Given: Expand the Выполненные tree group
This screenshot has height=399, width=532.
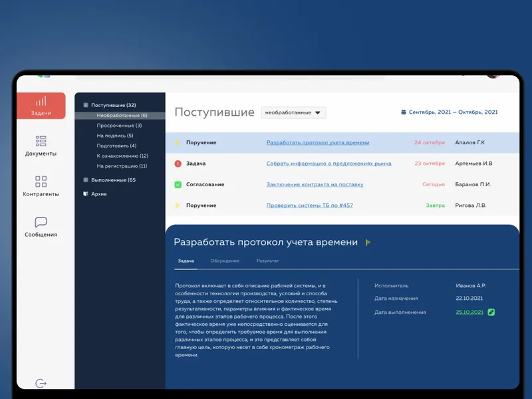Looking at the screenshot, I should pyautogui.click(x=86, y=180).
